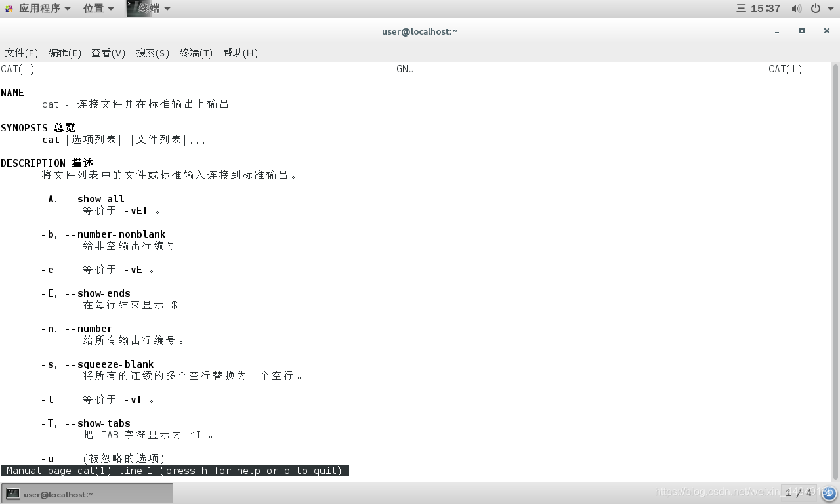Click the --show-tabs option text

[x=98, y=423]
